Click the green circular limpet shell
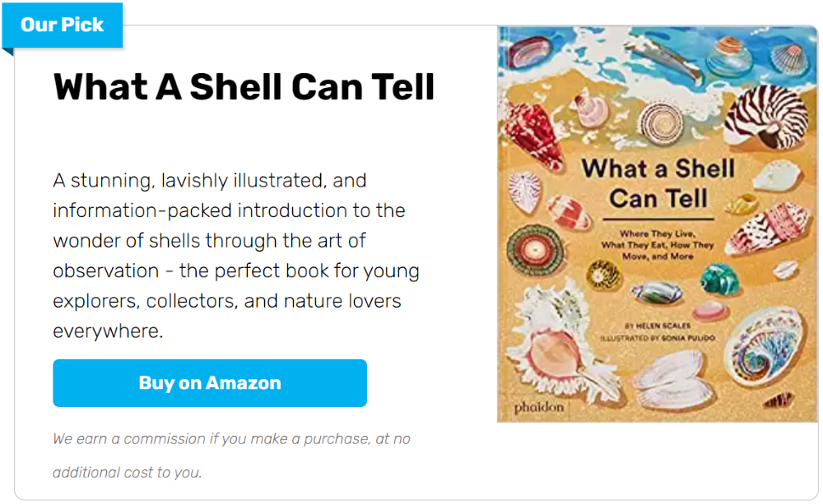Image resolution: width=823 pixels, height=504 pixels. 535,250
